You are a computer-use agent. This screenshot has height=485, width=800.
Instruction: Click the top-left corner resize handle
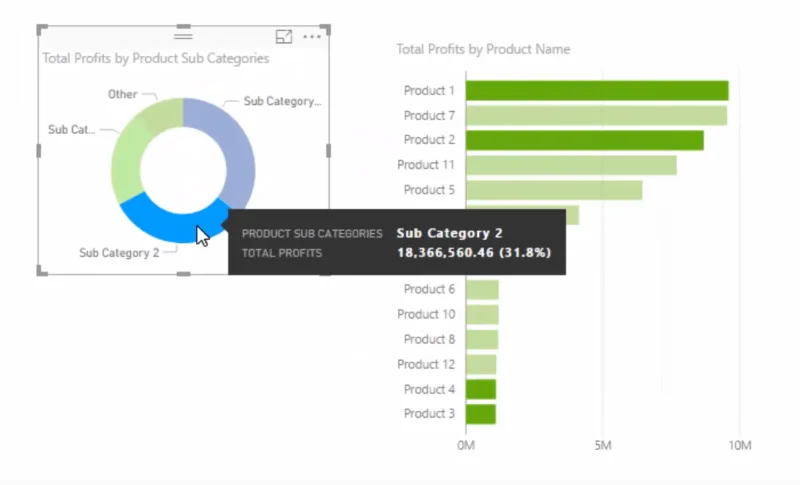tap(42, 29)
